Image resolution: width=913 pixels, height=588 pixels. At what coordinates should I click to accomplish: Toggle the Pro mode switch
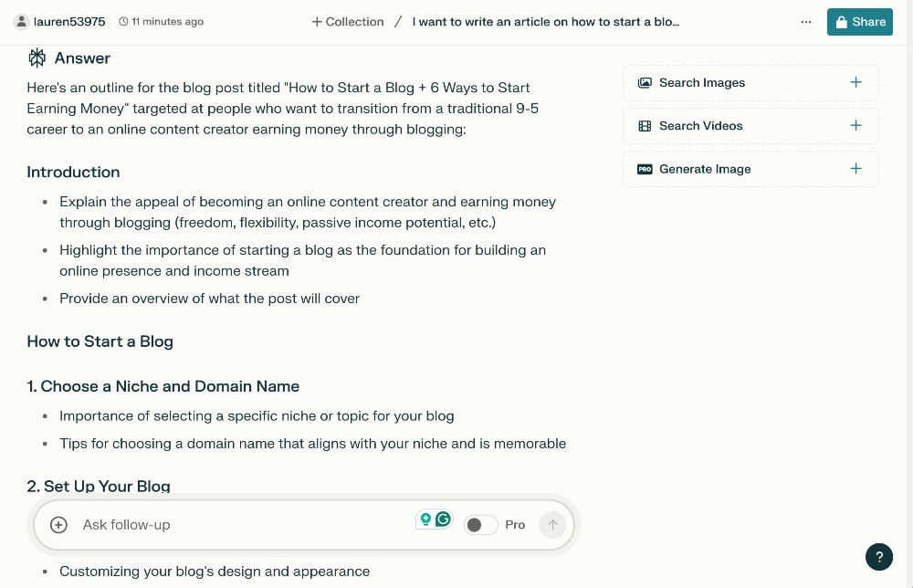pyautogui.click(x=479, y=524)
